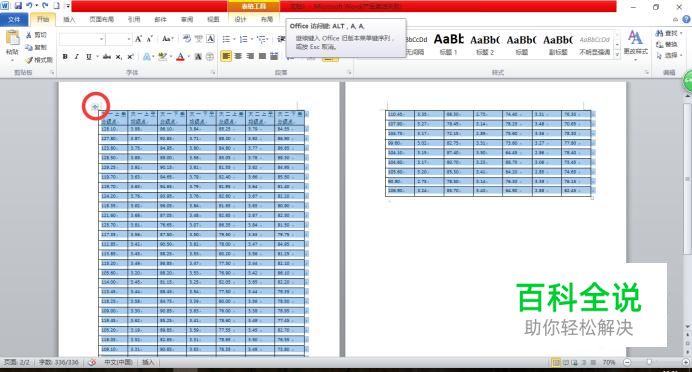Screen dimensions: 692x372
Task: Click the proofing check icon in status bar
Action: tap(92, 362)
